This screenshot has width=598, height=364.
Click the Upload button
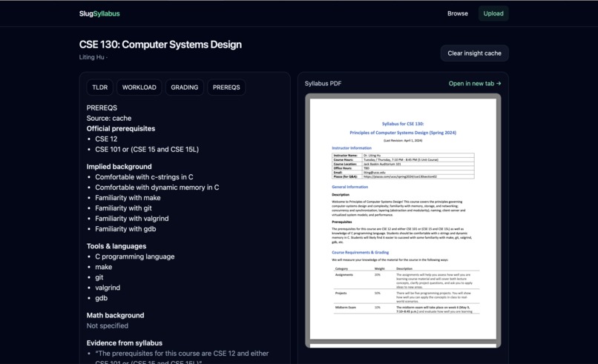pyautogui.click(x=493, y=14)
